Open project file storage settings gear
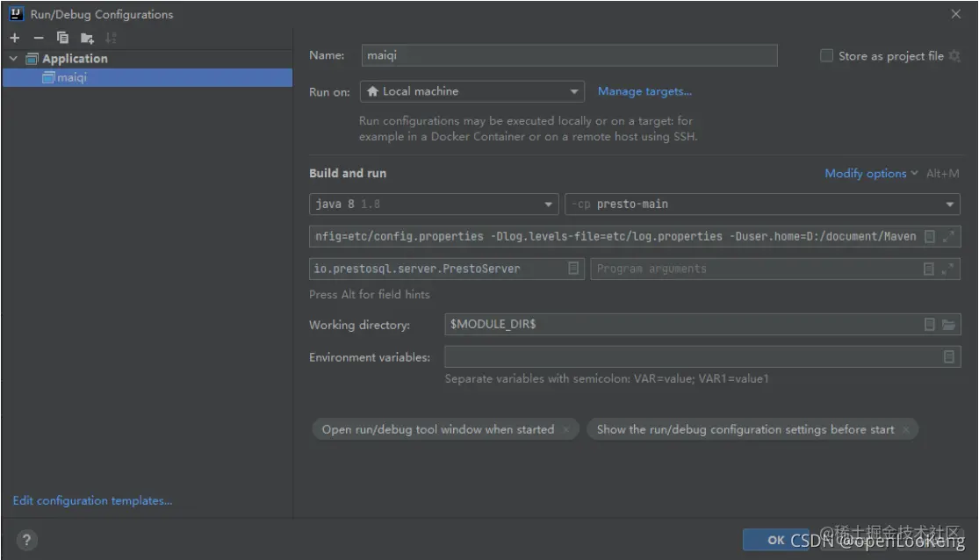Image resolution: width=979 pixels, height=560 pixels. pyautogui.click(x=954, y=55)
